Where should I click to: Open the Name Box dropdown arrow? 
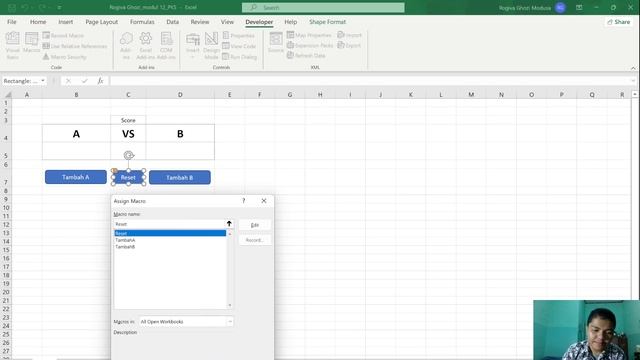[43, 81]
